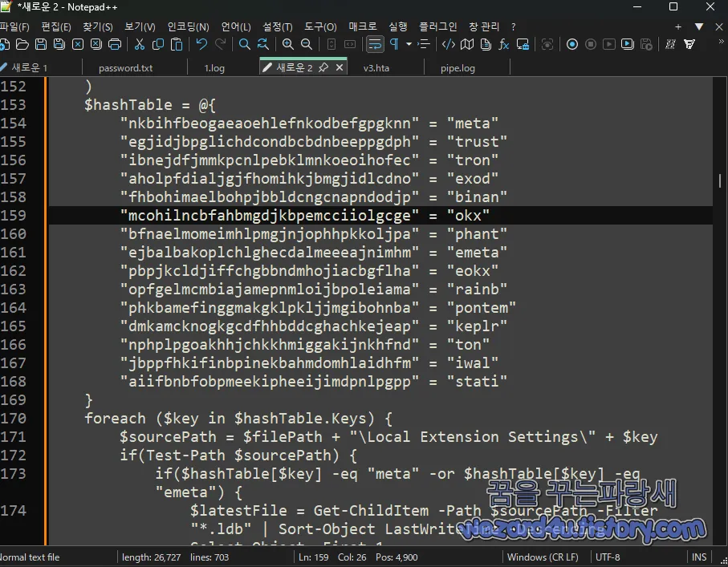Create a new file with the New toolbar icon

[4, 45]
